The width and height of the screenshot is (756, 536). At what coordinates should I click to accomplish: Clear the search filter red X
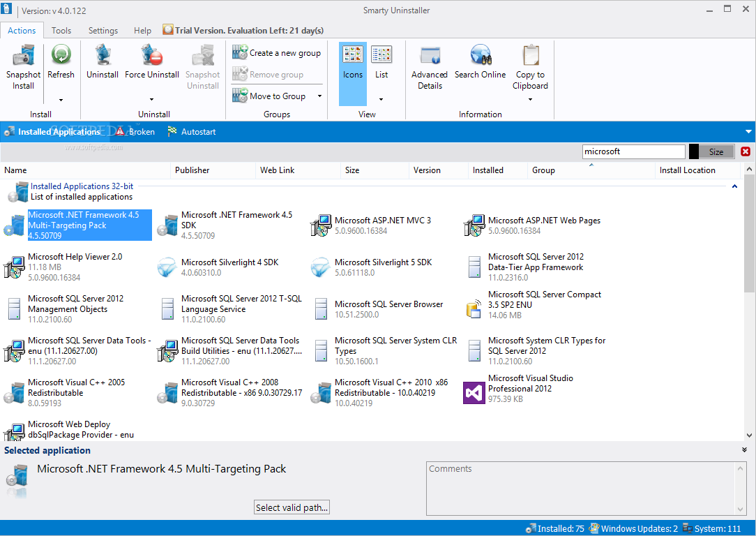746,151
